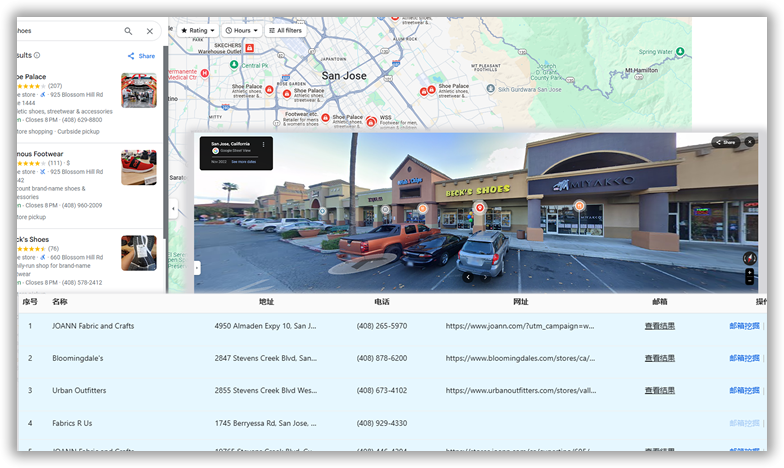Image resolution: width=784 pixels, height=468 pixels.
Task: Click orange pin left of Beck's Shoes
Action: [x=422, y=208]
